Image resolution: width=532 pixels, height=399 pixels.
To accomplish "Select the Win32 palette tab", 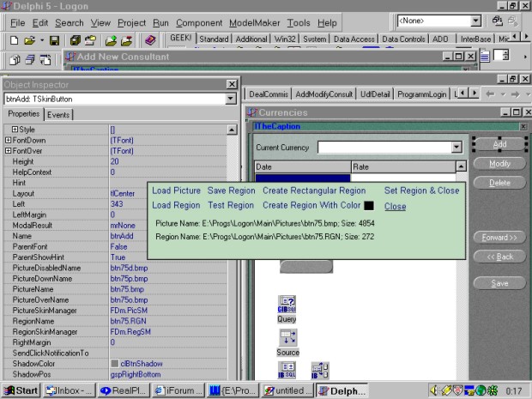I will tap(285, 39).
